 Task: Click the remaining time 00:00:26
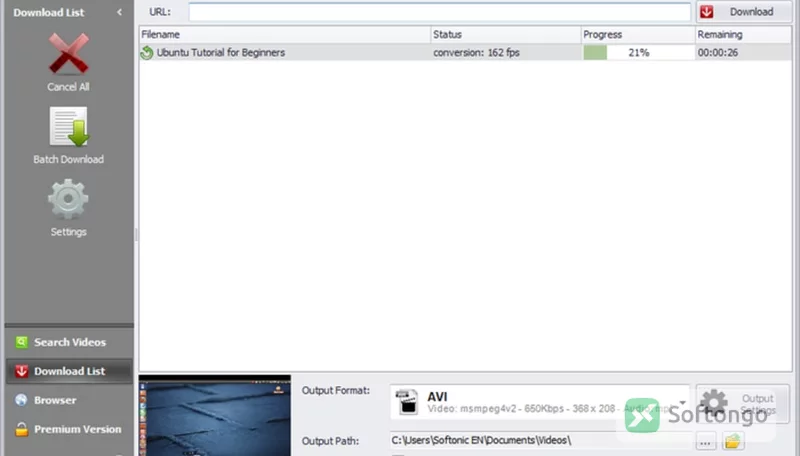[717, 53]
